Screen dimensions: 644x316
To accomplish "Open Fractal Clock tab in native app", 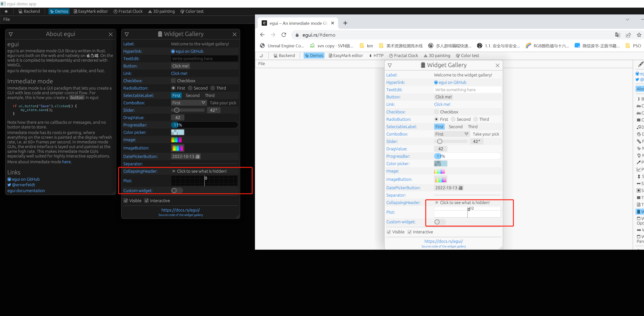I will click(x=128, y=11).
